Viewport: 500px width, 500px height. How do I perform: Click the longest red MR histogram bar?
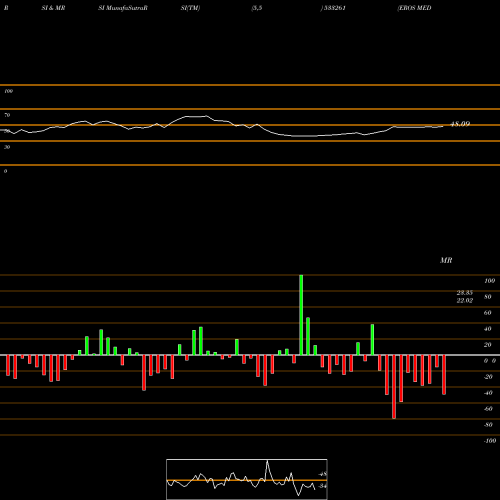394,387
